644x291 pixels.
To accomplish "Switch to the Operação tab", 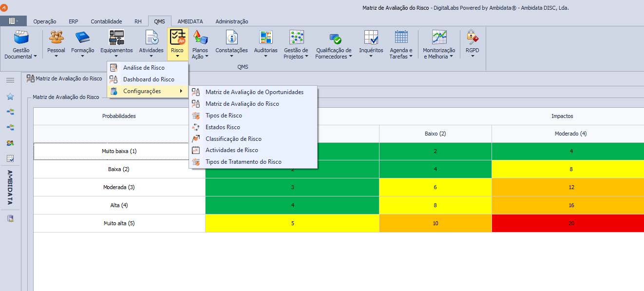I will pyautogui.click(x=45, y=21).
